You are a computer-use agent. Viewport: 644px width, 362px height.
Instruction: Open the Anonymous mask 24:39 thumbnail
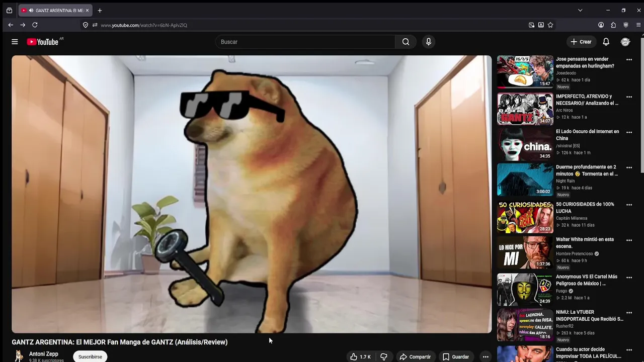[x=525, y=290]
